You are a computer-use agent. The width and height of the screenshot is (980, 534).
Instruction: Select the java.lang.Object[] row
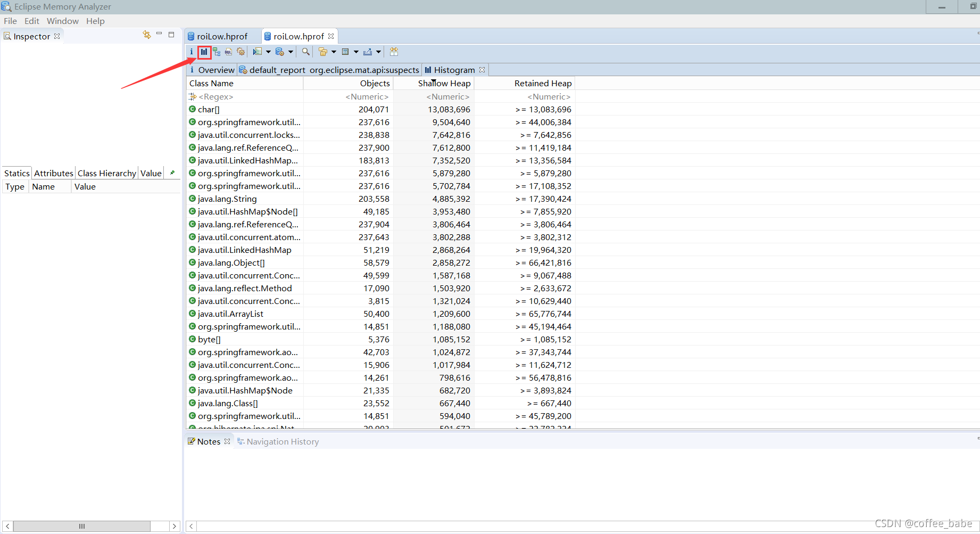pyautogui.click(x=380, y=262)
